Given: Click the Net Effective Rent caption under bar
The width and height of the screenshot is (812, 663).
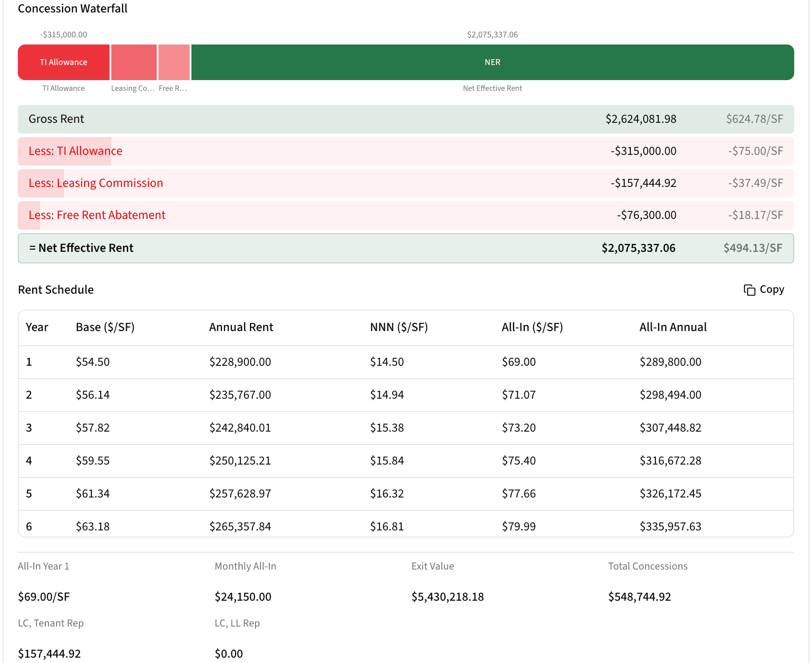Looking at the screenshot, I should pos(492,88).
